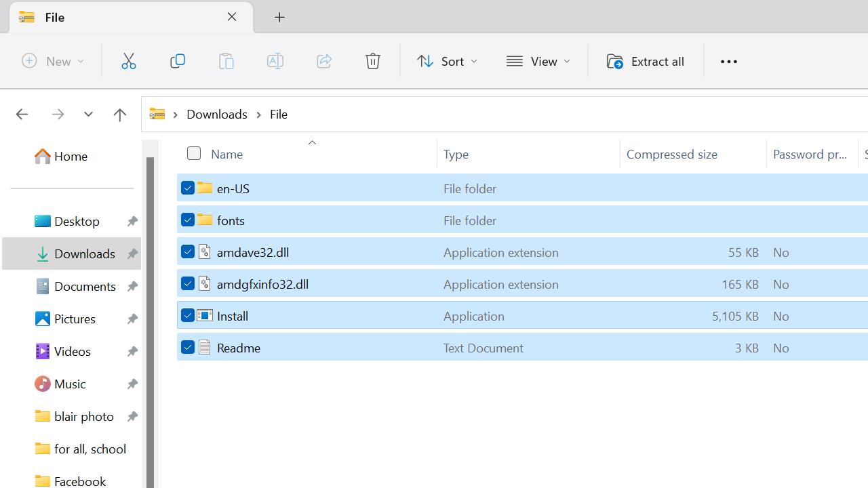Viewport: 868px width, 488px height.
Task: Navigate back with the left arrow
Action: point(22,115)
